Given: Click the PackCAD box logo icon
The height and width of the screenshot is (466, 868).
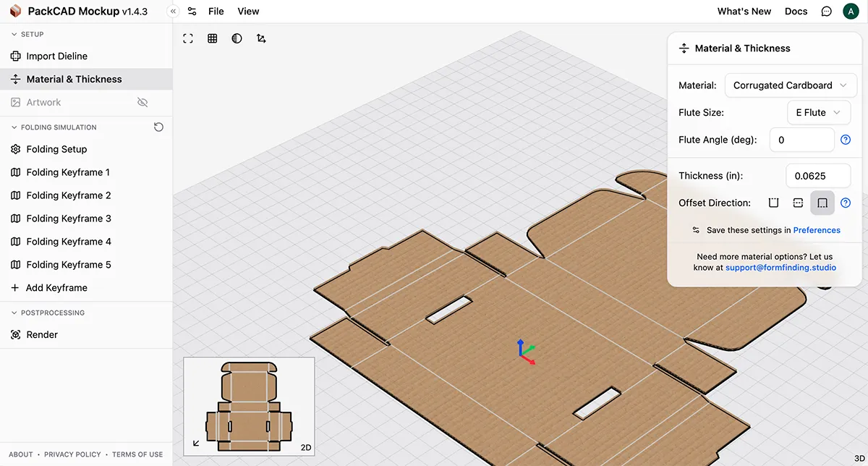Looking at the screenshot, I should tap(15, 12).
